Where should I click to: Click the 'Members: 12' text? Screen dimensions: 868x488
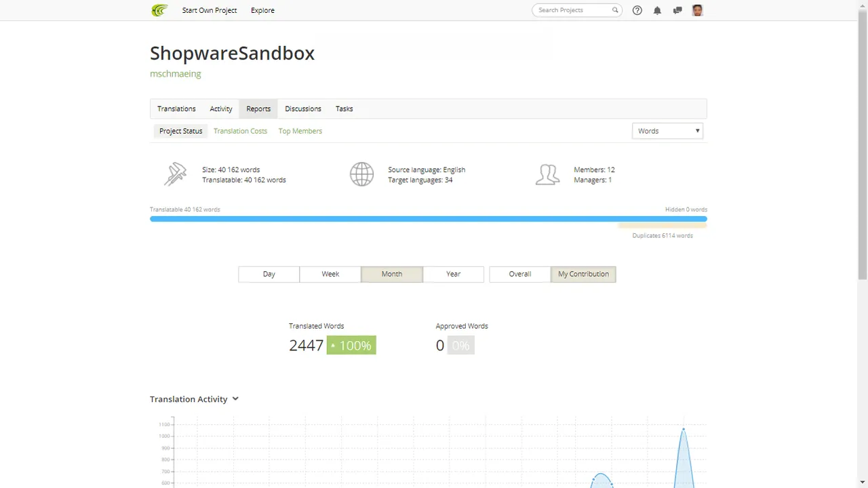(594, 169)
